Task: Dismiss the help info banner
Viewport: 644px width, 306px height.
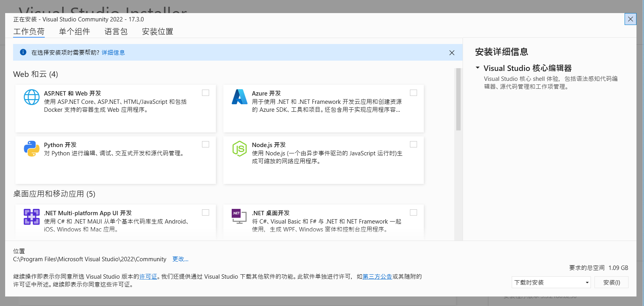Action: click(x=452, y=53)
